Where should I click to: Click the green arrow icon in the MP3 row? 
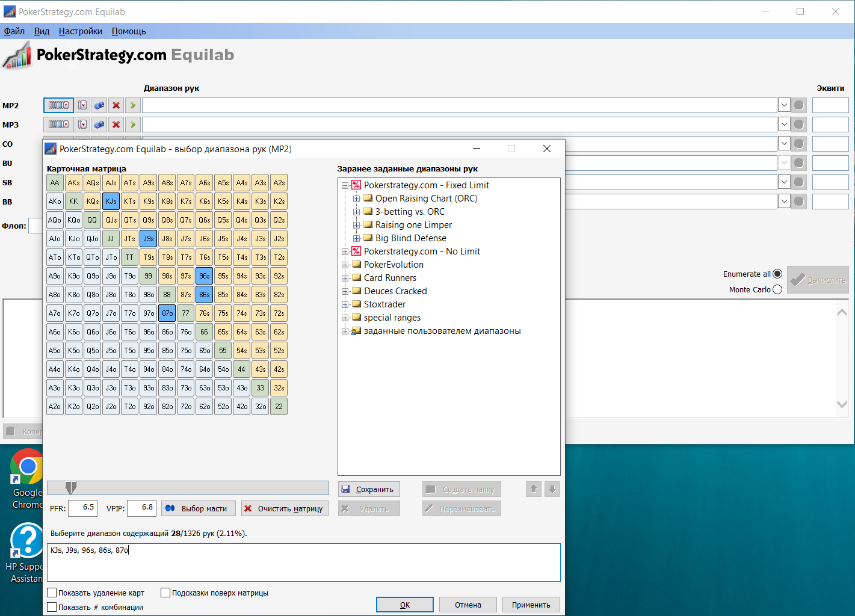[133, 125]
